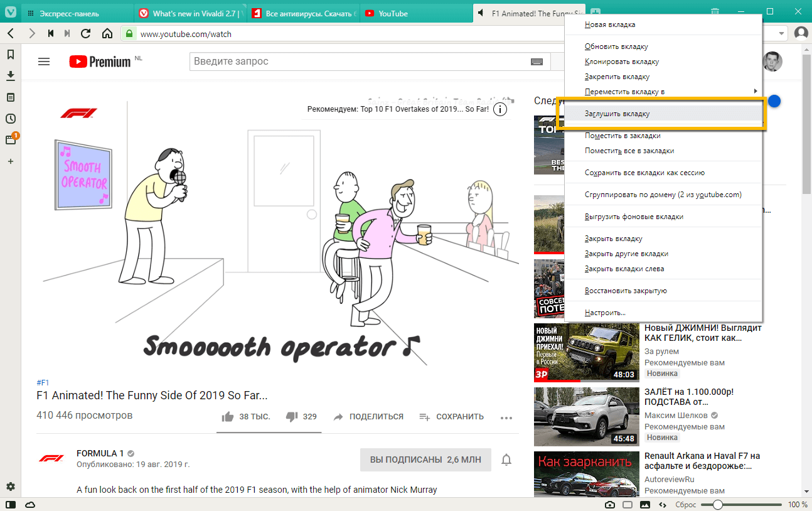This screenshot has height=511, width=812.
Task: Open the History panel in sidebar
Action: pyautogui.click(x=11, y=119)
